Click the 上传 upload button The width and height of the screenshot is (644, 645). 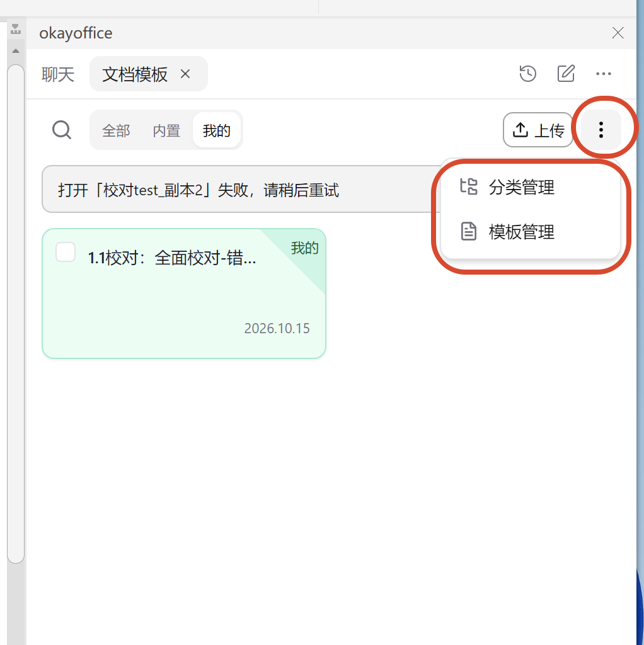(x=538, y=130)
